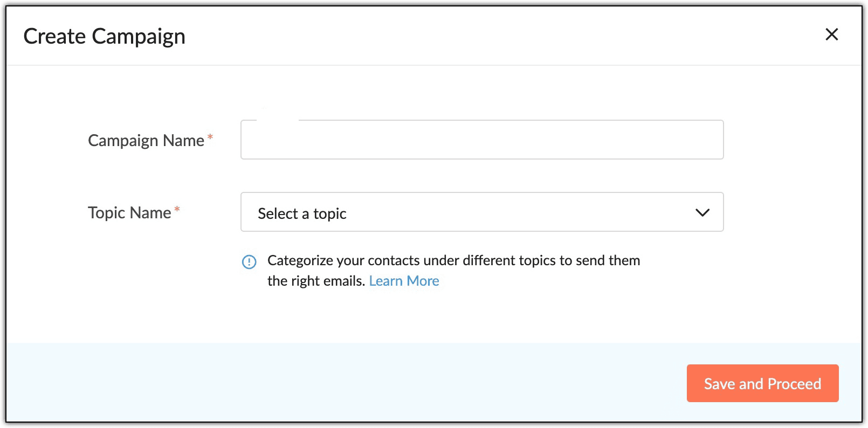Click the Create Campaign dialog title
This screenshot has width=868, height=428.
(105, 37)
